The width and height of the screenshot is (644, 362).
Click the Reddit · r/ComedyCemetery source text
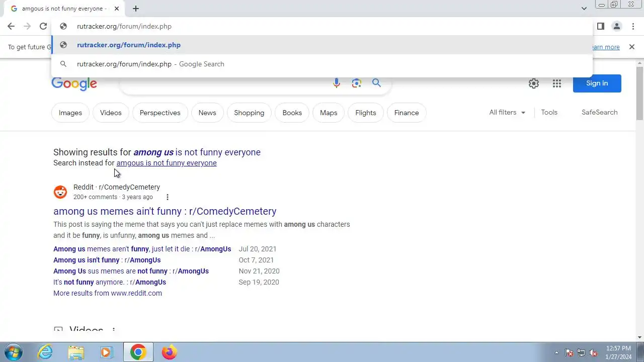click(x=117, y=187)
